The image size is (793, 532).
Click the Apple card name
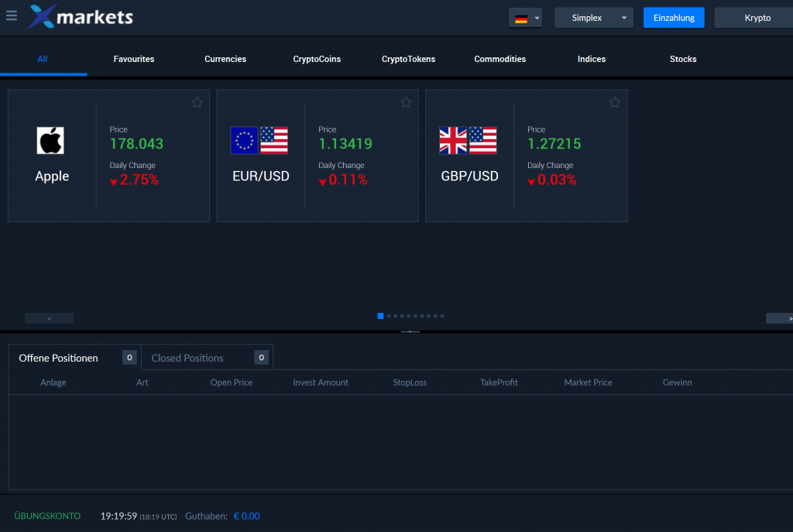pyautogui.click(x=52, y=177)
